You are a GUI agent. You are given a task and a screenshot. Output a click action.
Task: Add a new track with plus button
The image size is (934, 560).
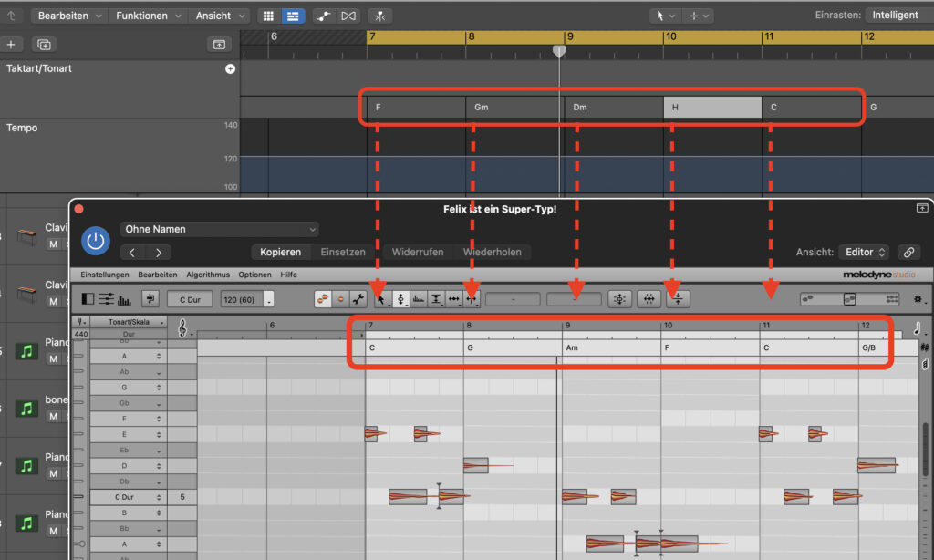pos(11,45)
